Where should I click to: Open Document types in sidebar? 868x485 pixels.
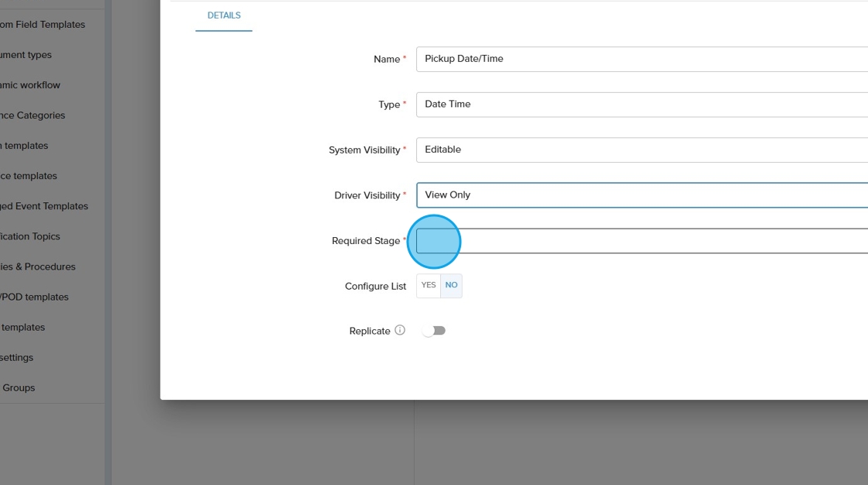(26, 55)
